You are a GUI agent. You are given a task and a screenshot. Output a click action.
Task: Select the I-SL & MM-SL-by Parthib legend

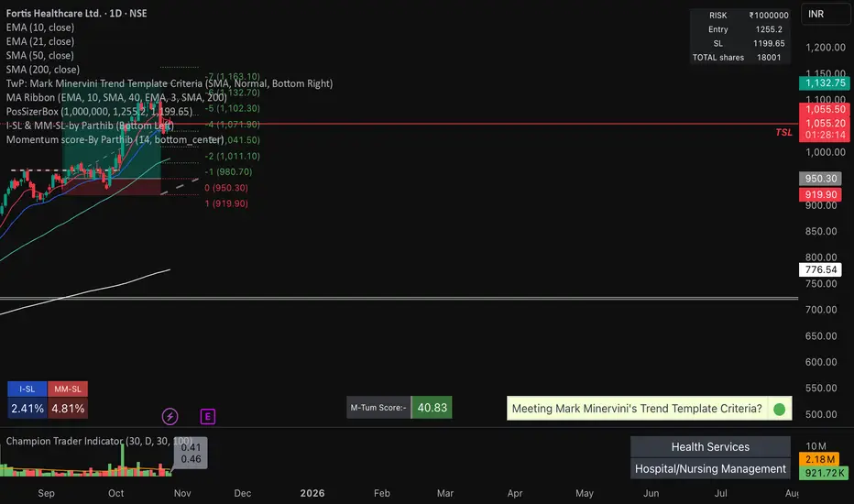tap(90, 126)
